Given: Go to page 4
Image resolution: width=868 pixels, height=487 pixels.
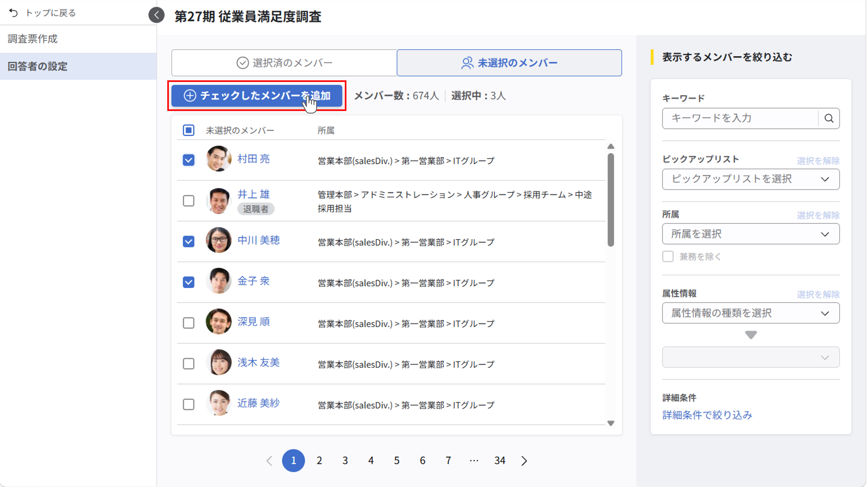Looking at the screenshot, I should [x=371, y=461].
